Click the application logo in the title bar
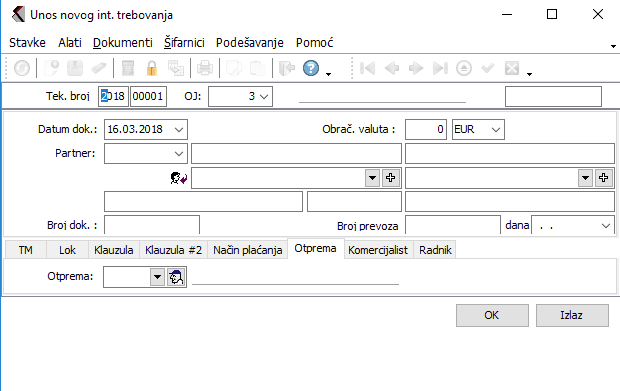 18,15
